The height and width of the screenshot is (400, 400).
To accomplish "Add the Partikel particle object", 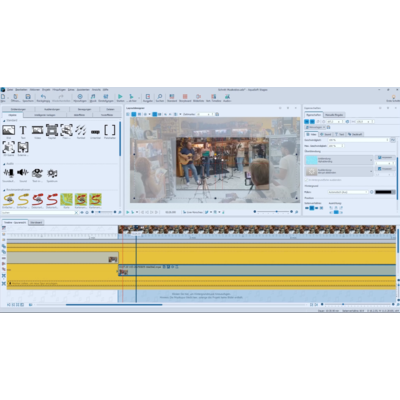I will coord(81,130).
